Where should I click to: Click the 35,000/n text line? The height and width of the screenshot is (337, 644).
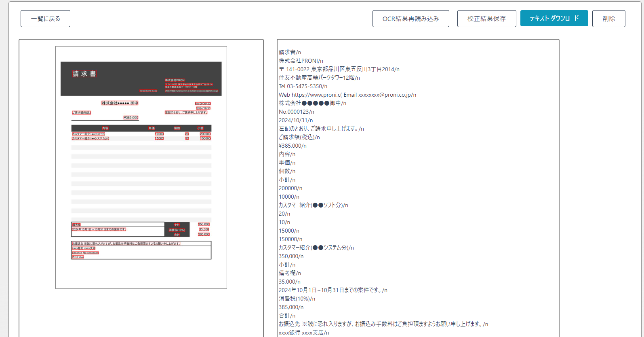point(290,282)
